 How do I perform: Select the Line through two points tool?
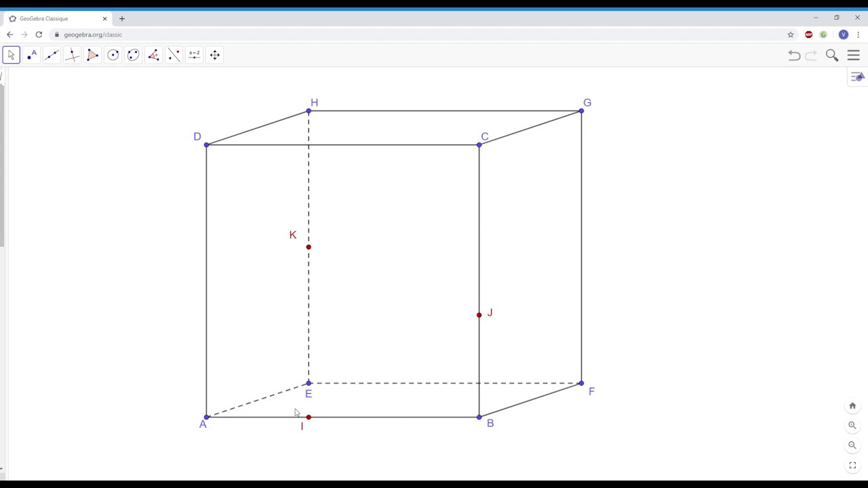(52, 55)
